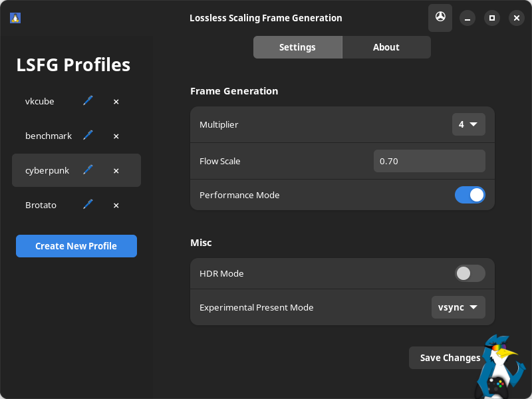Screen dimensions: 532x399
Task: Edit the benchmark profile with the pencil icon
Action: click(x=88, y=136)
